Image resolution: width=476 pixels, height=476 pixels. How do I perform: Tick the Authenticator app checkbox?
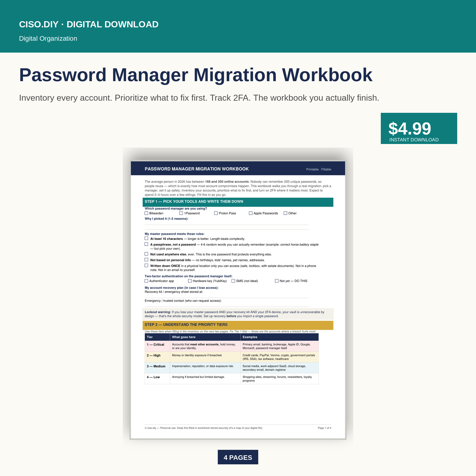pyautogui.click(x=146, y=281)
